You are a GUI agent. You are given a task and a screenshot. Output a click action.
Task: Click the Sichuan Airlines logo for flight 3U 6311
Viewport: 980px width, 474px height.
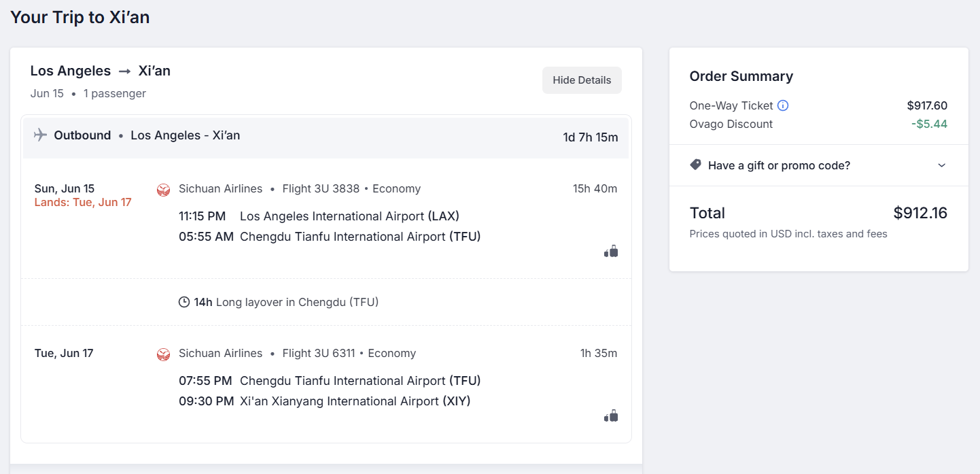163,354
